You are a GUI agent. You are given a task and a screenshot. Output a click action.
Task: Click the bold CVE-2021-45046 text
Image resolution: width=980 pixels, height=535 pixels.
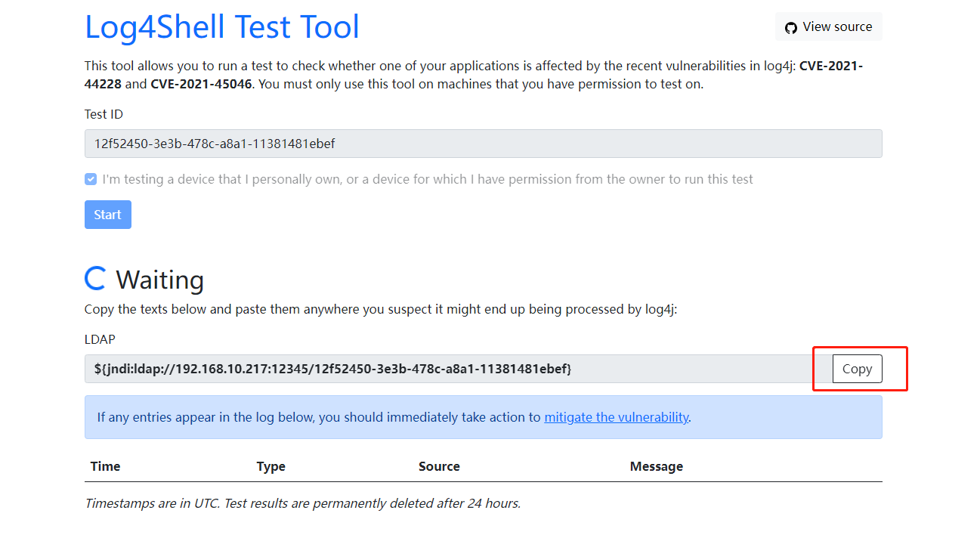202,84
